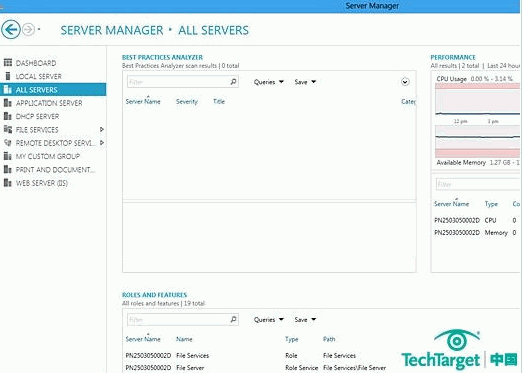Click the back navigation arrow
Screen dimensions: 523x373
tap(11, 30)
